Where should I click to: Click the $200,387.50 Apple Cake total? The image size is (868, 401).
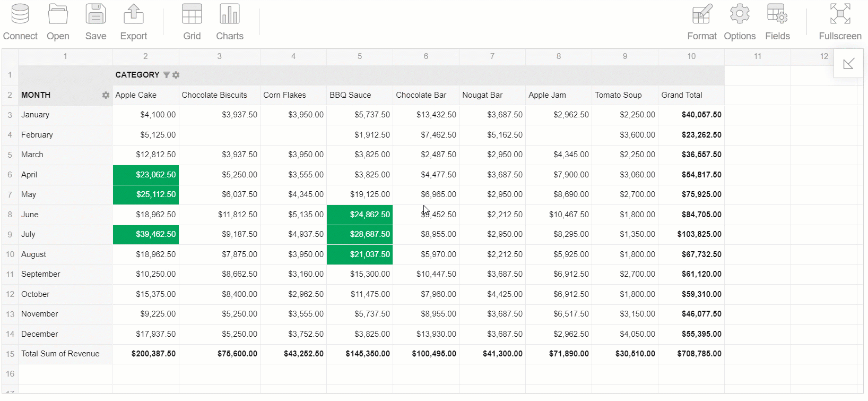[146, 354]
